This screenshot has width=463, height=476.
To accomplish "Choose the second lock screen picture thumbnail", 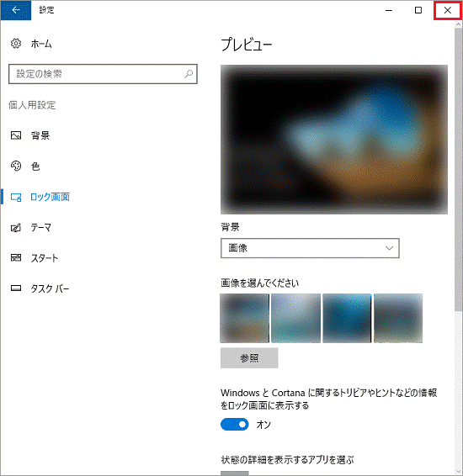I will tap(296, 318).
